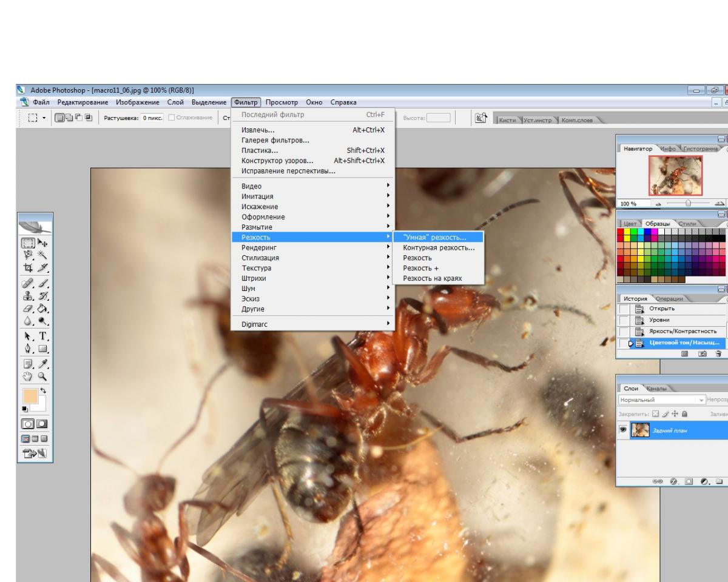728x582 pixels.
Task: Select the Slice tool
Action: tap(42, 269)
